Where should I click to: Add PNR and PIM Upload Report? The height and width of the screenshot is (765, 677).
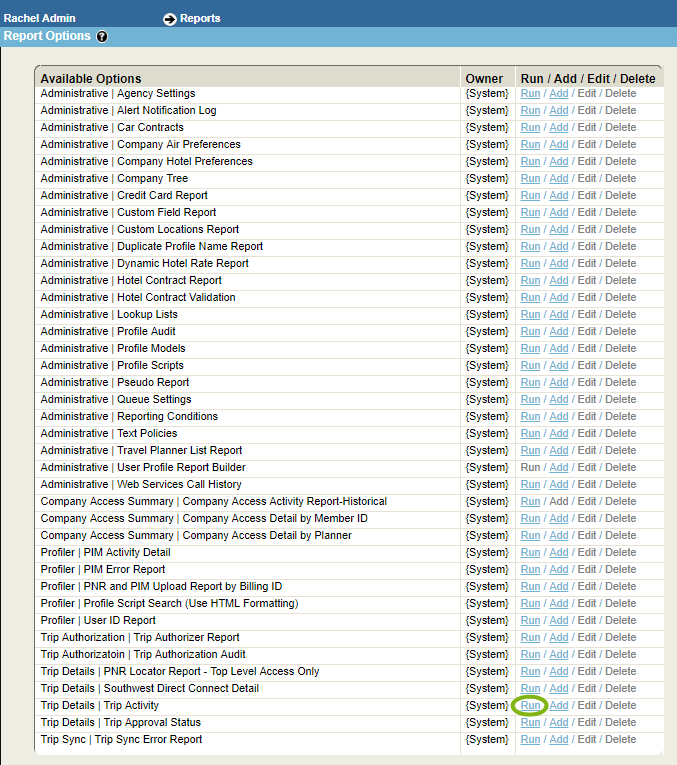559,586
